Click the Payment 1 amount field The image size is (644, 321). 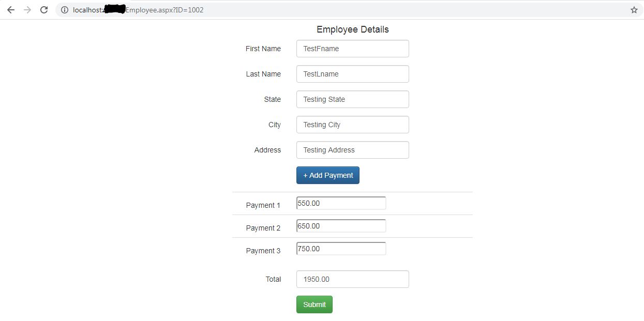[341, 203]
